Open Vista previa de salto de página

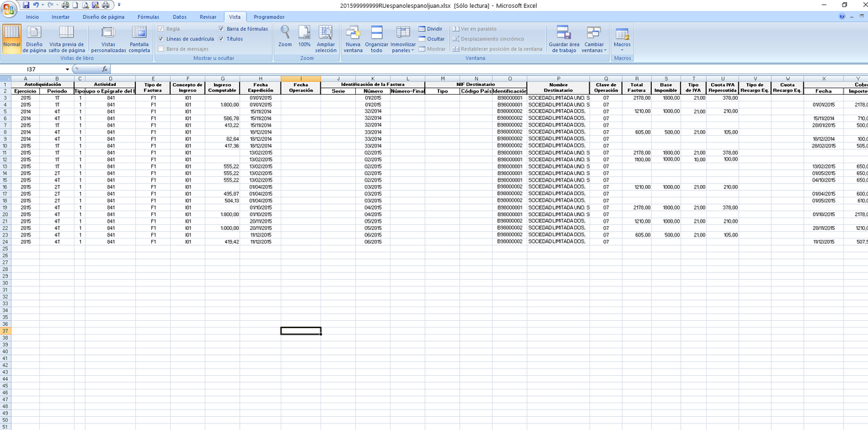coord(67,38)
